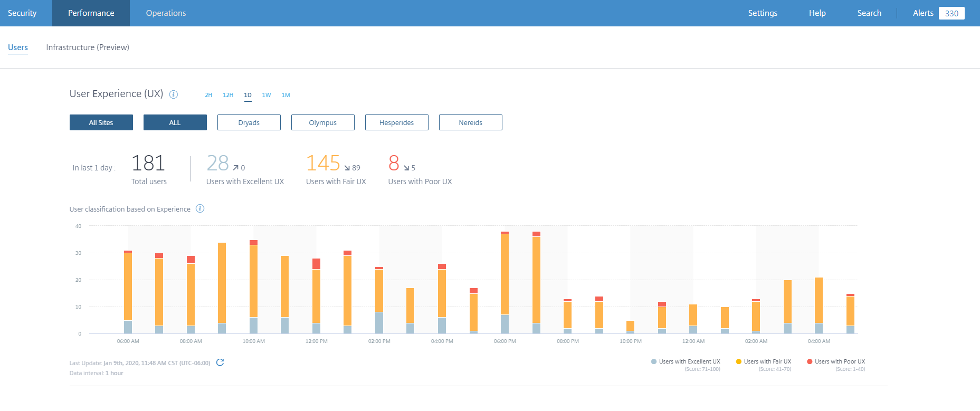Toggle the Users with Fair UX legend dot
Image resolution: width=980 pixels, height=411 pixels.
pos(739,361)
